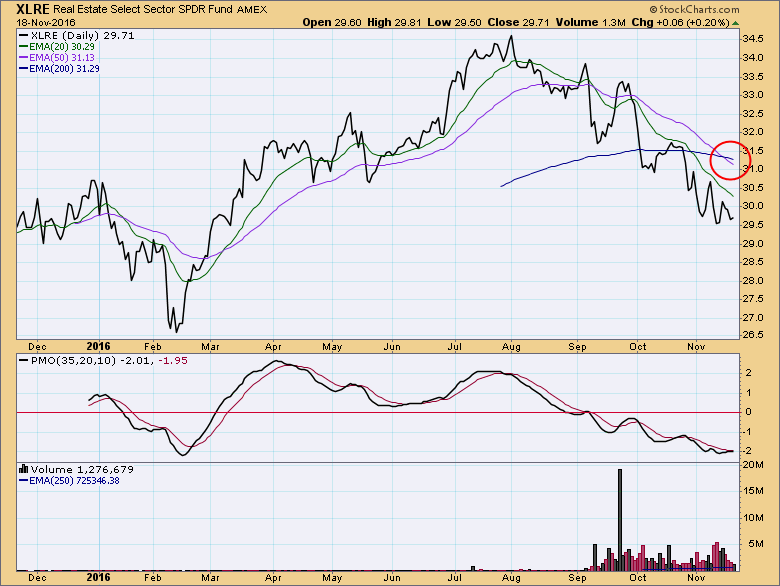Click the 18-Nov-2016 date label
Image resolution: width=780 pixels, height=586 pixels.
pos(46,23)
